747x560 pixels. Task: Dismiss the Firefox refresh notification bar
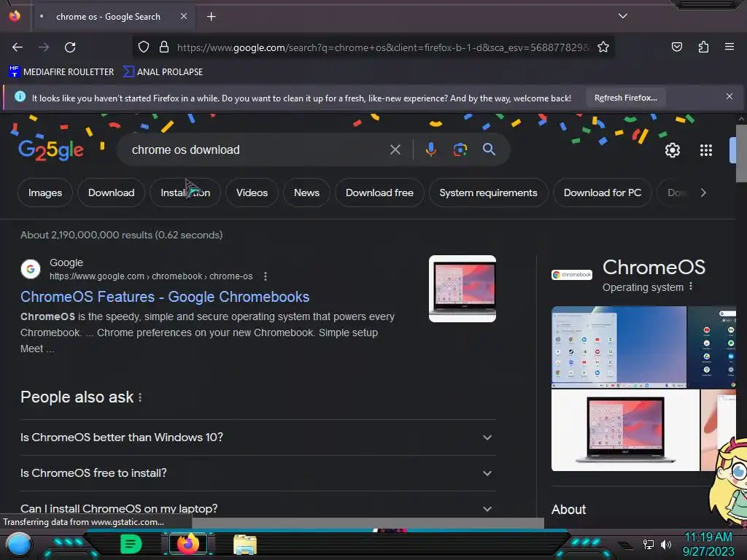point(729,96)
